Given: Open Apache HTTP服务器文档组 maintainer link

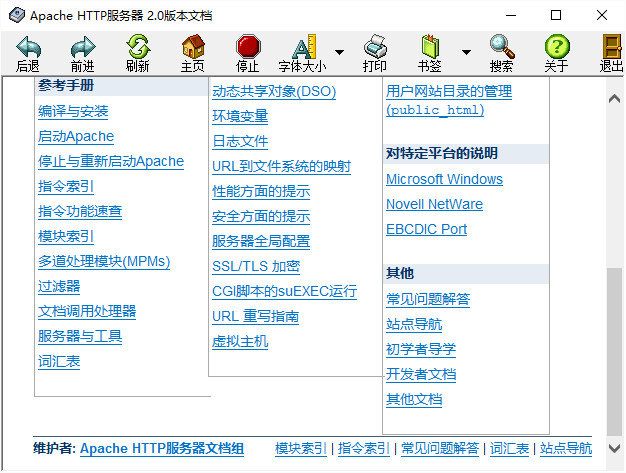Looking at the screenshot, I should click(162, 449).
